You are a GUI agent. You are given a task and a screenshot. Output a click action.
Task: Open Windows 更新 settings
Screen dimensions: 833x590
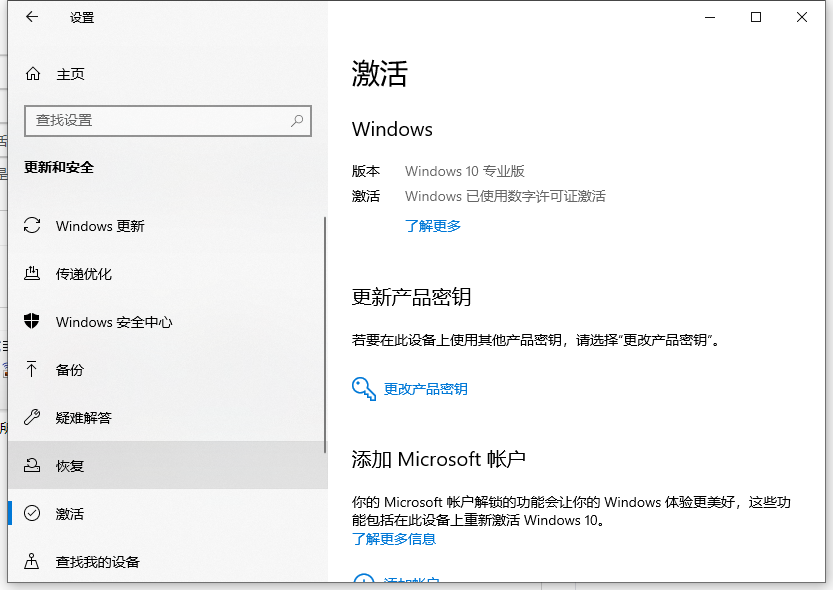(100, 226)
